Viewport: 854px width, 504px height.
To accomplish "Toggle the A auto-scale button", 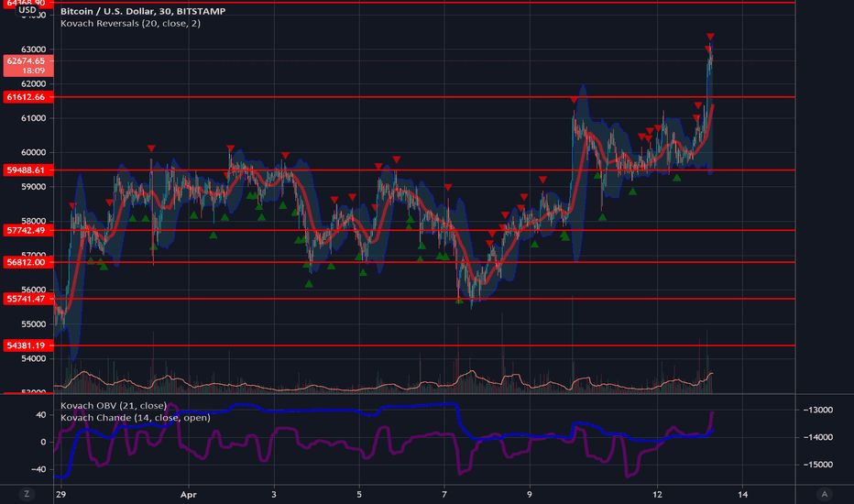I will 824,494.
